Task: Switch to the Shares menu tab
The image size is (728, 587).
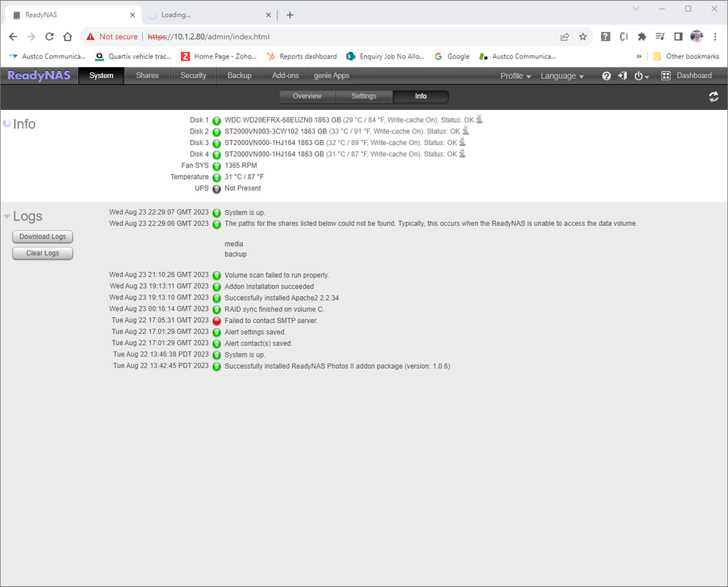Action: [x=147, y=76]
